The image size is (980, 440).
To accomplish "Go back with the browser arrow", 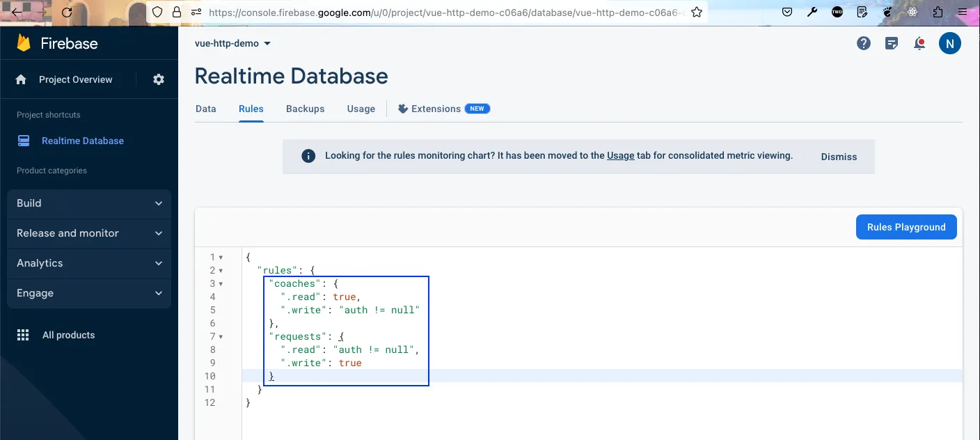I will [17, 13].
